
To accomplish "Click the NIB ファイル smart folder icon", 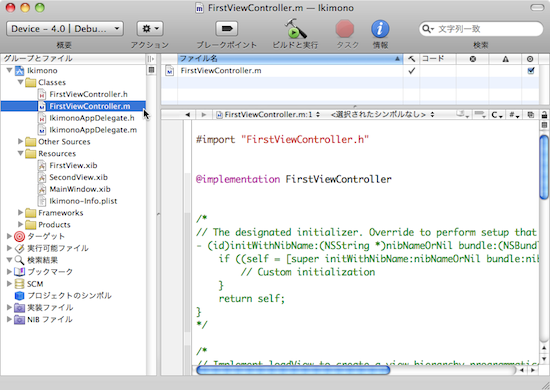I will coord(20,320).
